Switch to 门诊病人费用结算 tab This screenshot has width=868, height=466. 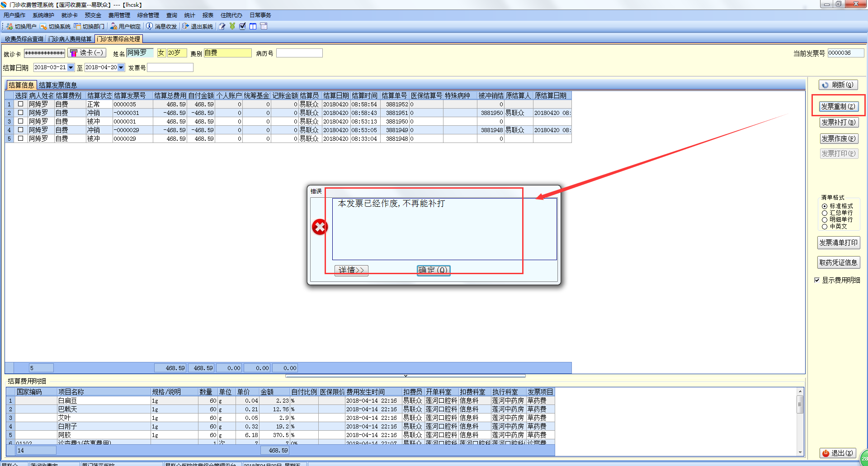pyautogui.click(x=70, y=39)
